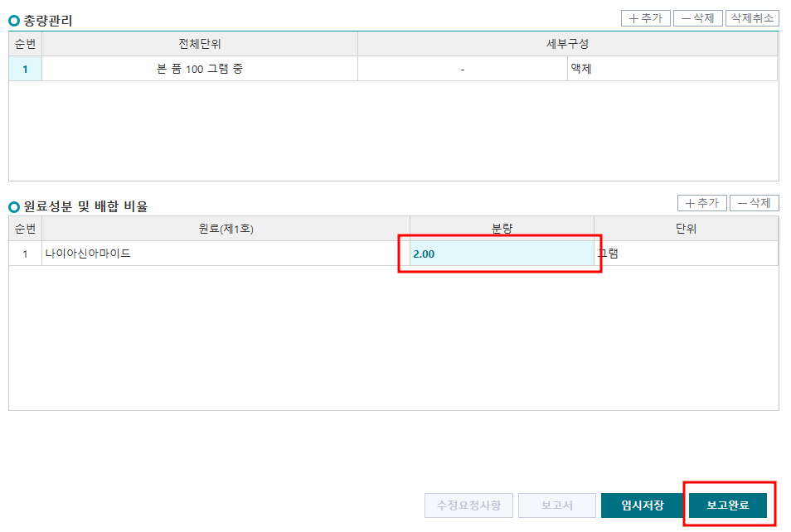Image resolution: width=791 pixels, height=532 pixels.
Task: Click the 순번 header in 원료성분 table
Action: 25,229
